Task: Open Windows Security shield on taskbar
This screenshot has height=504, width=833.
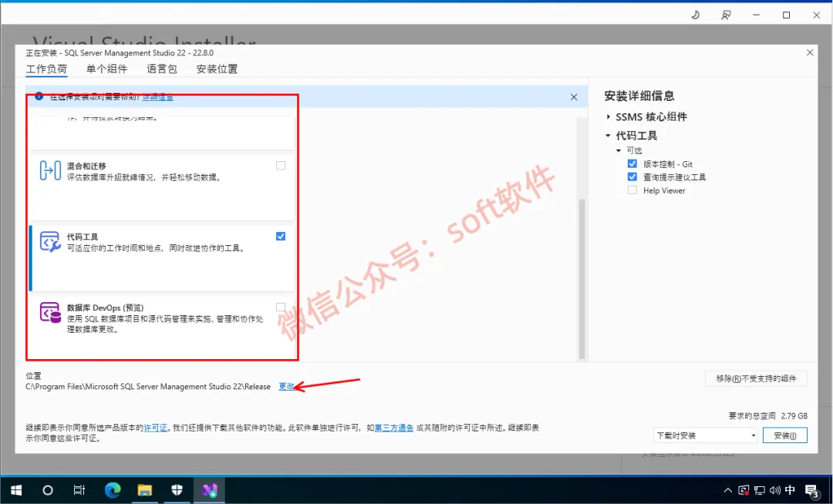Action: point(177,490)
